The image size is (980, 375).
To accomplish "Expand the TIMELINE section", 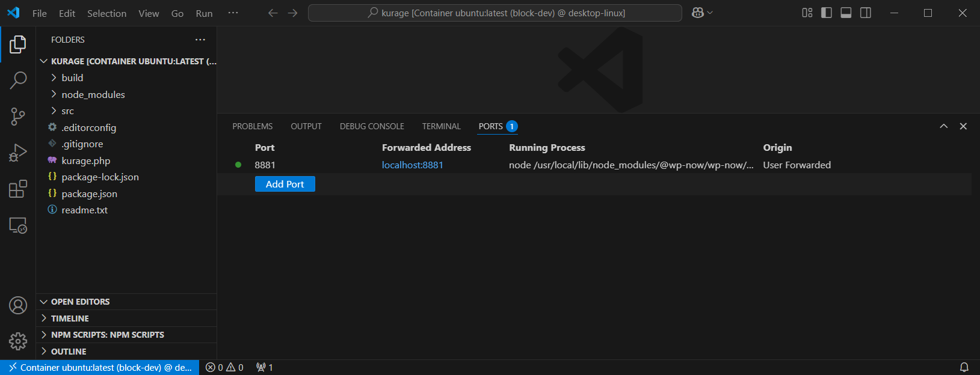I will click(x=126, y=319).
